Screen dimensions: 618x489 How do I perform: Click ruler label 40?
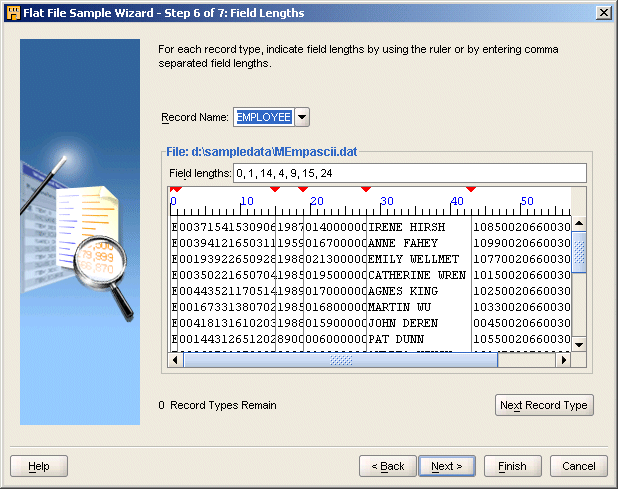457,201
